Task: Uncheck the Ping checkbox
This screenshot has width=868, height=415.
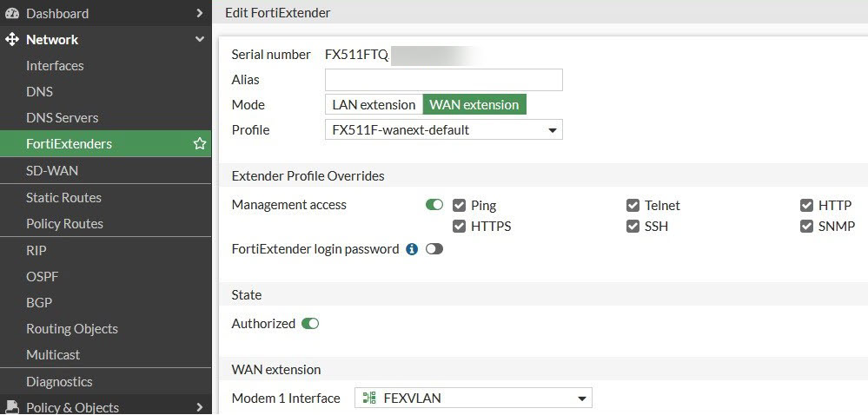Action: click(x=460, y=206)
